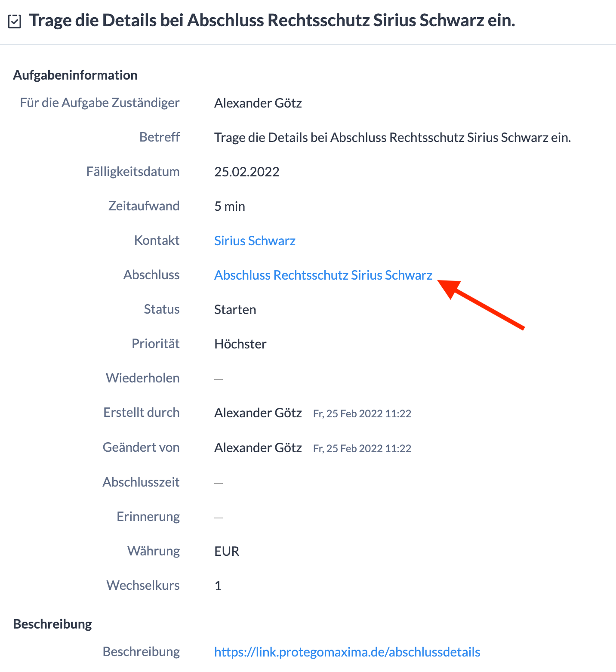Click Alexander Götz in Geändert von row
616x672 pixels.
[x=258, y=447]
